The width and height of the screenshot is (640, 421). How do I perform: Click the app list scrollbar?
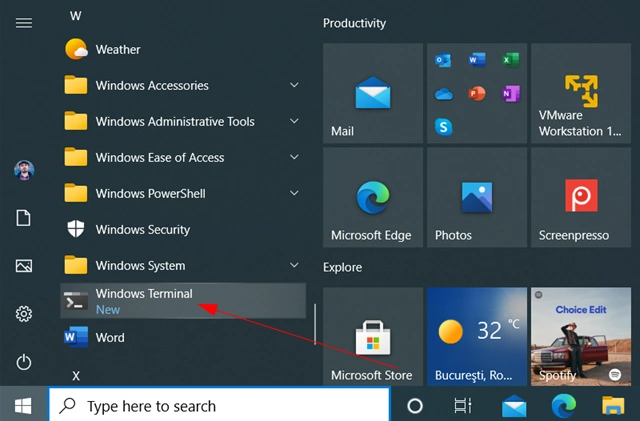point(315,324)
